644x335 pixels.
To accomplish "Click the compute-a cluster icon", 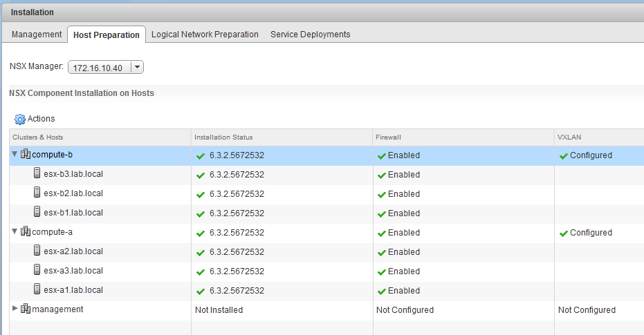I will point(26,232).
